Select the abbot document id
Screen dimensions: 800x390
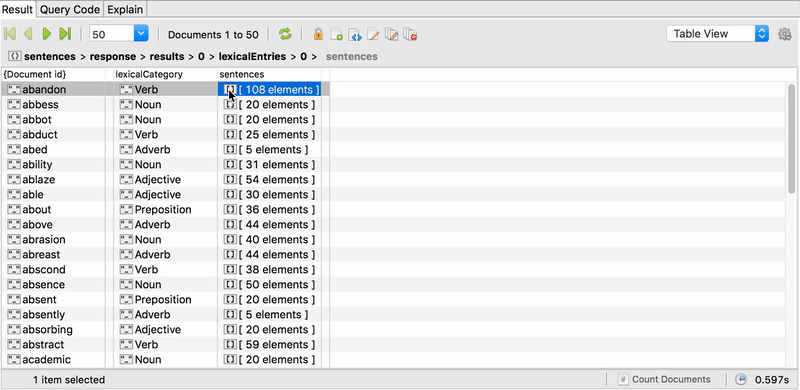[x=37, y=119]
